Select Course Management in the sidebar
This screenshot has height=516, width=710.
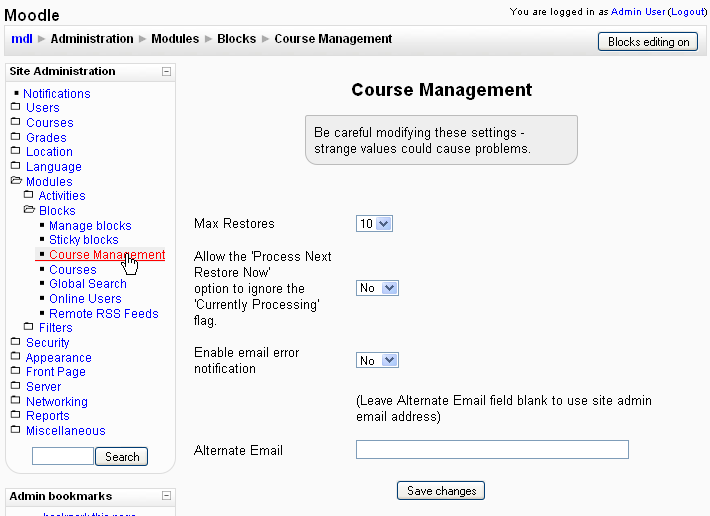pos(107,254)
